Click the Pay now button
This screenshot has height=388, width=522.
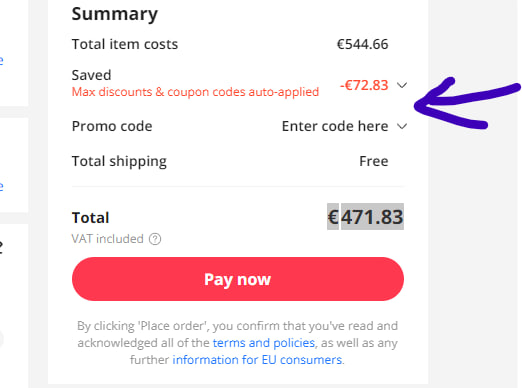(238, 279)
